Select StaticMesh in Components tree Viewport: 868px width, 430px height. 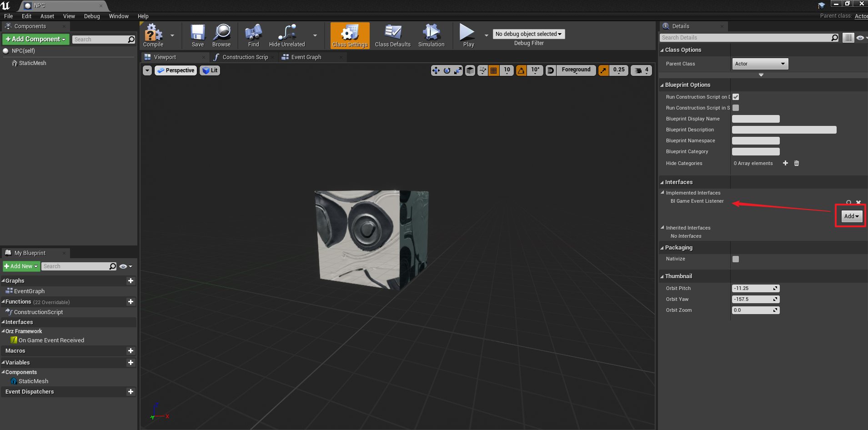32,63
